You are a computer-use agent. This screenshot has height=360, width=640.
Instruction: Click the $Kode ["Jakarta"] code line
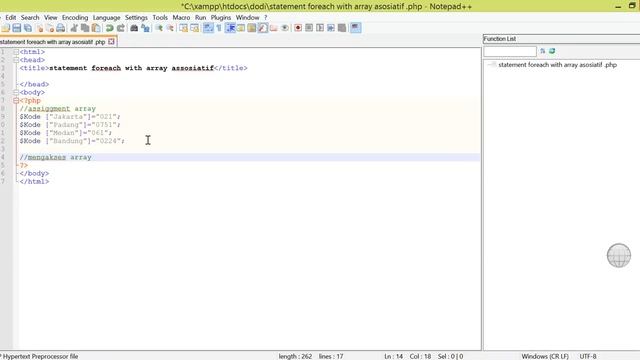click(70, 117)
